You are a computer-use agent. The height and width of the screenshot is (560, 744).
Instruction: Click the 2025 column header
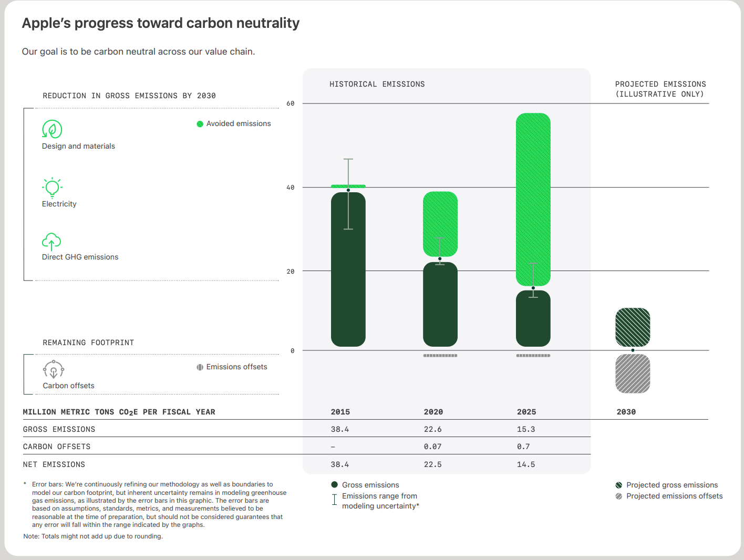coord(526,412)
